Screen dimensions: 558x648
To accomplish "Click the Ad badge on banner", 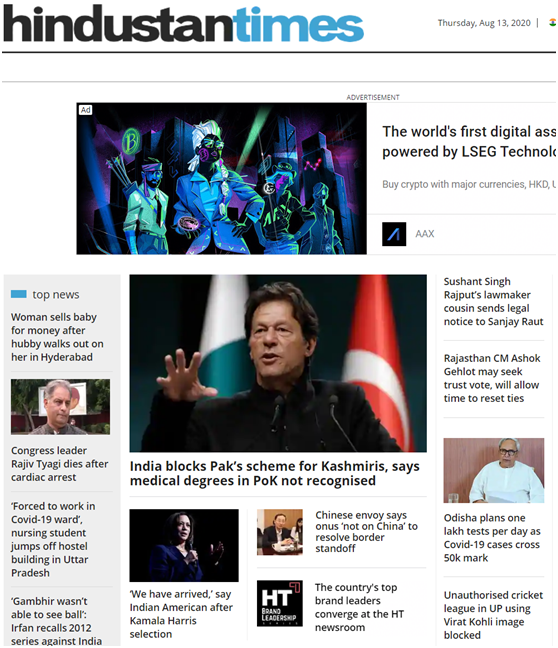I will [x=86, y=110].
